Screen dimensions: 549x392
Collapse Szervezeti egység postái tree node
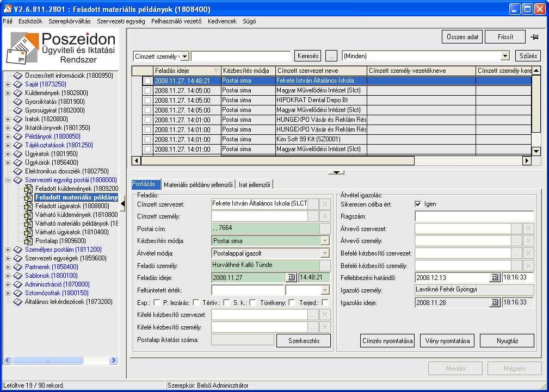click(x=8, y=180)
